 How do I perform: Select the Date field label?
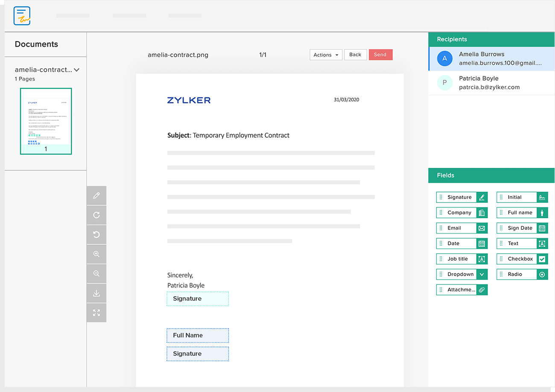(453, 243)
